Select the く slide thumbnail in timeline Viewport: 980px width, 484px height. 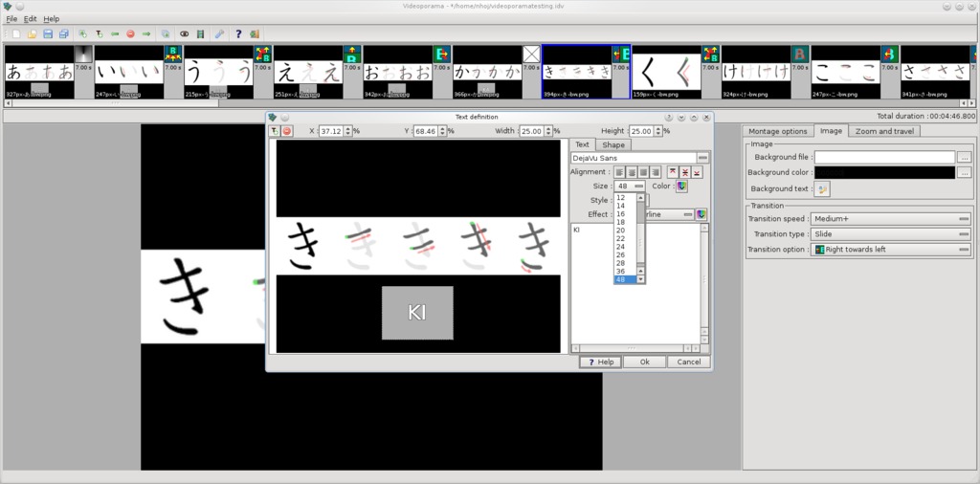tap(665, 72)
